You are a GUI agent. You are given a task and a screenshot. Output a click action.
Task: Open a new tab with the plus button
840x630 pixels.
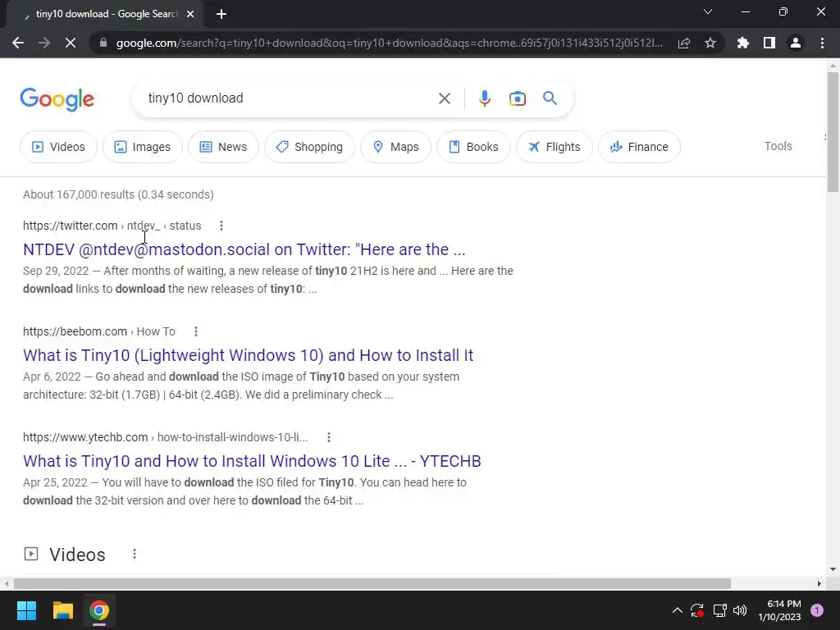point(221,14)
